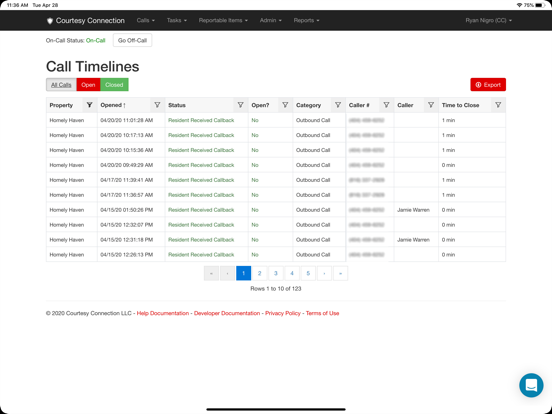Viewport: 552px width, 414px height.
Task: Open the Open? column filter icon
Action: click(x=285, y=105)
